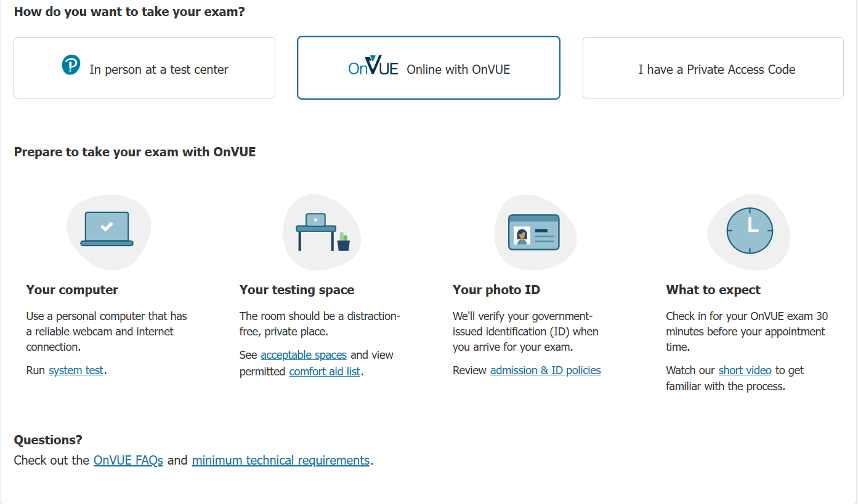Open the comfort aid list link
Image resolution: width=858 pixels, height=504 pixels.
(325, 371)
